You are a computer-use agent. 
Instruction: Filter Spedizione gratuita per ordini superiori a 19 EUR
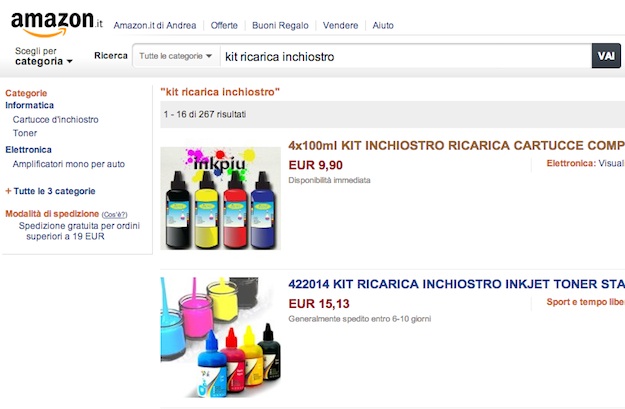[79, 231]
